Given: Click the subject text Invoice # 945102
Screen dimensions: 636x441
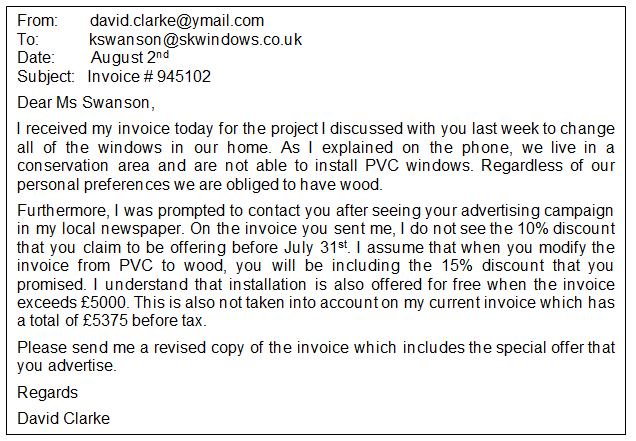Looking at the screenshot, I should tap(149, 76).
